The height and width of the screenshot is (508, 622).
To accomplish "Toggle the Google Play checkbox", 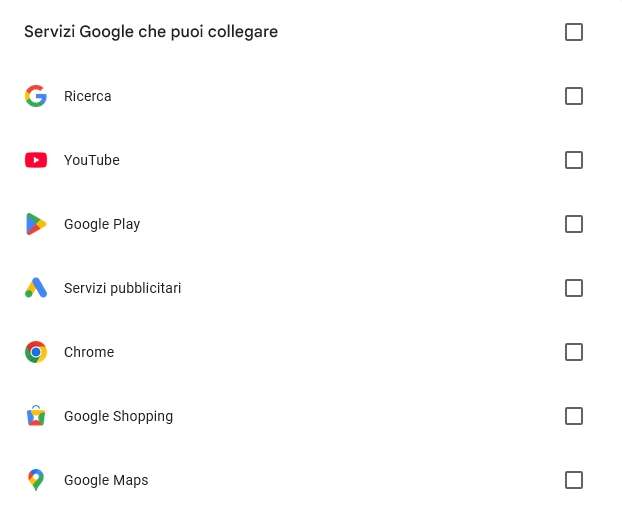I will click(574, 224).
